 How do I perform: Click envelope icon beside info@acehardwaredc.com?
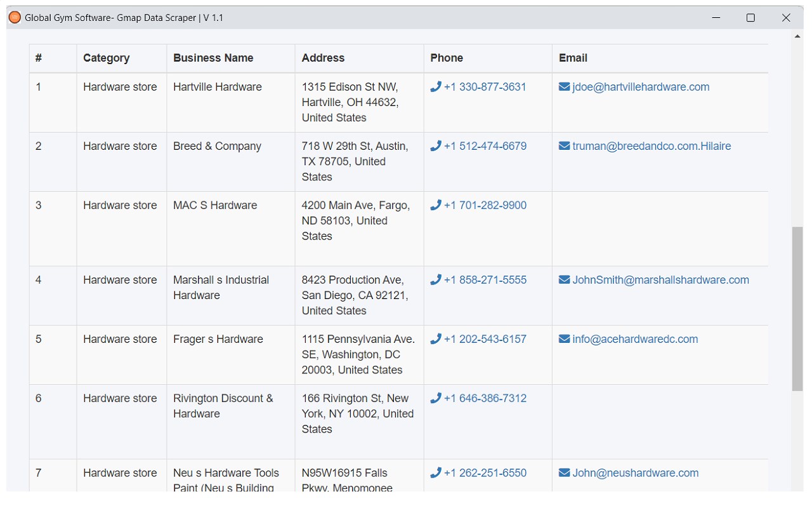pos(564,339)
